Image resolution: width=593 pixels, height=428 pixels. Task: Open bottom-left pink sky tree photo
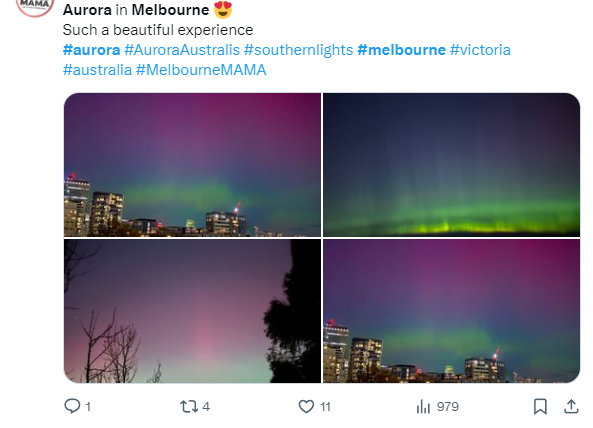(192, 311)
